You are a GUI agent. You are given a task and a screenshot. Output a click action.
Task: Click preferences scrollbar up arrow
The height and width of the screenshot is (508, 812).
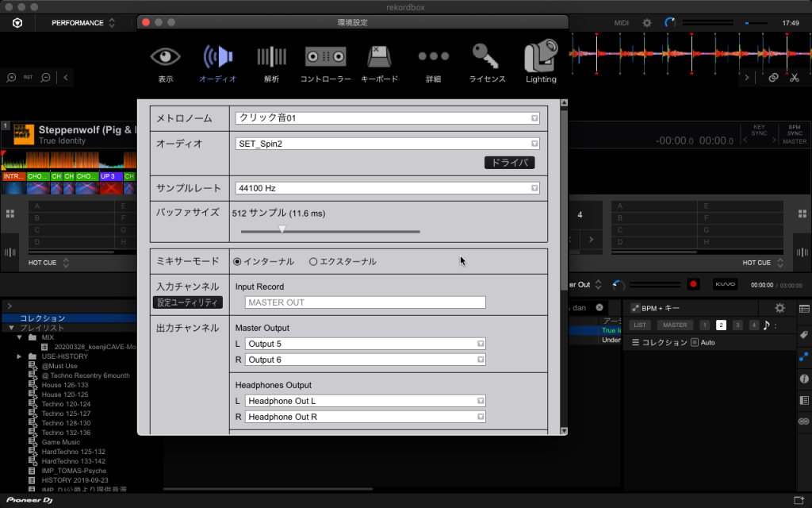pos(564,103)
